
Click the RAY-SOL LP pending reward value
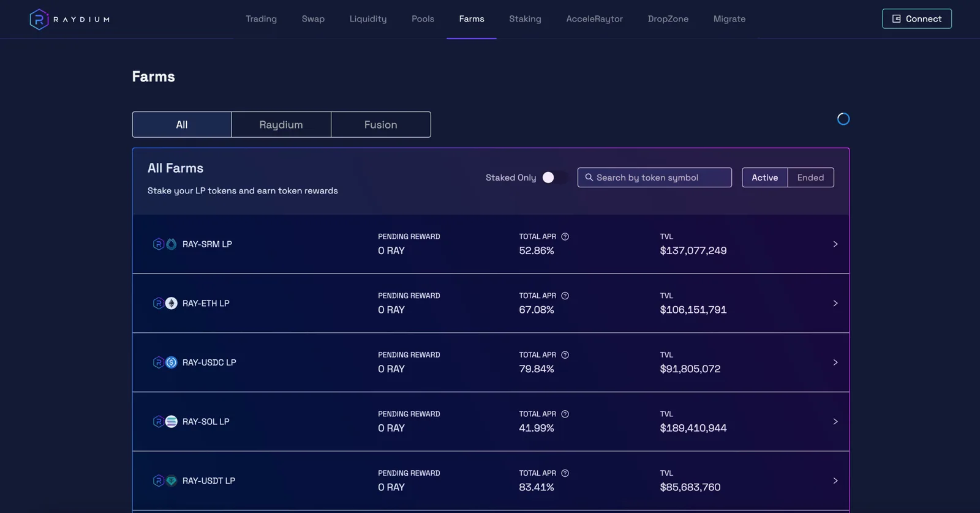[391, 429]
